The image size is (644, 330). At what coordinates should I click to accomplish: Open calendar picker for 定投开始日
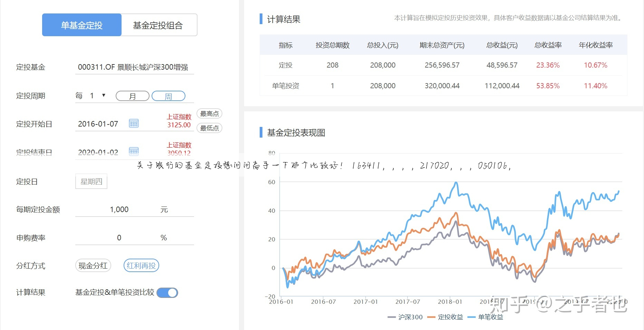point(134,123)
